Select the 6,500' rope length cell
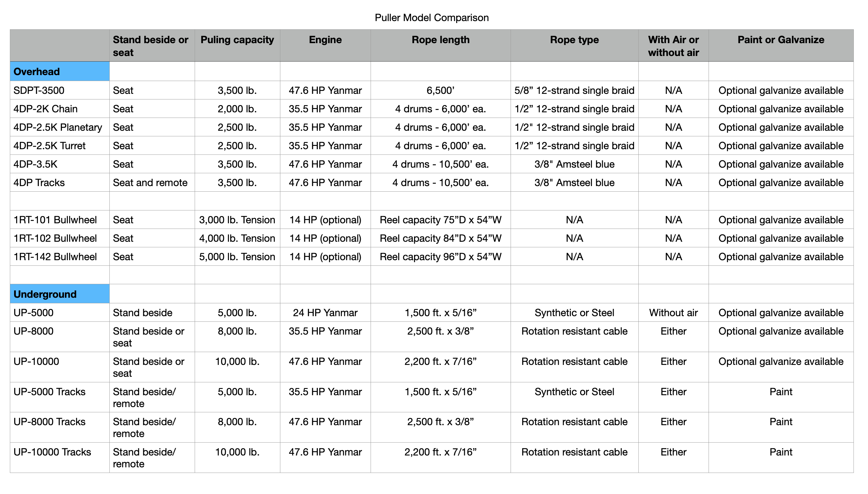The height and width of the screenshot is (494, 868). pos(440,90)
